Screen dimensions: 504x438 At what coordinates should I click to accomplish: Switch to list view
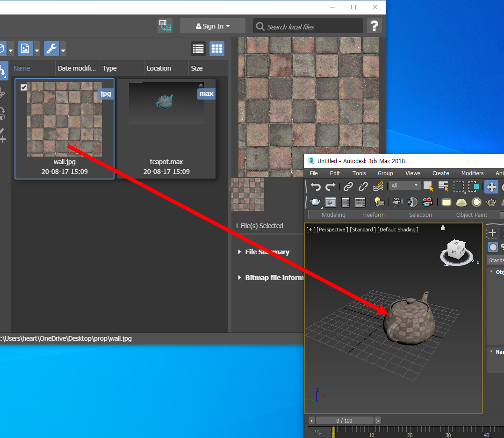(198, 49)
